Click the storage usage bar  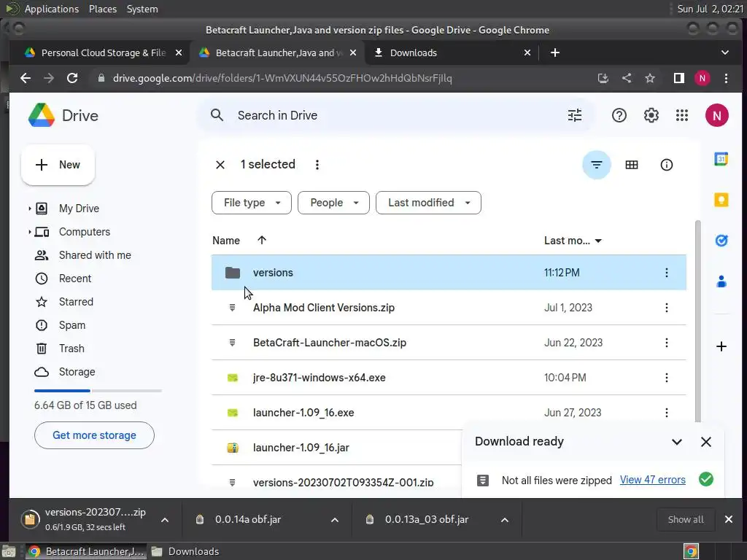click(98, 391)
